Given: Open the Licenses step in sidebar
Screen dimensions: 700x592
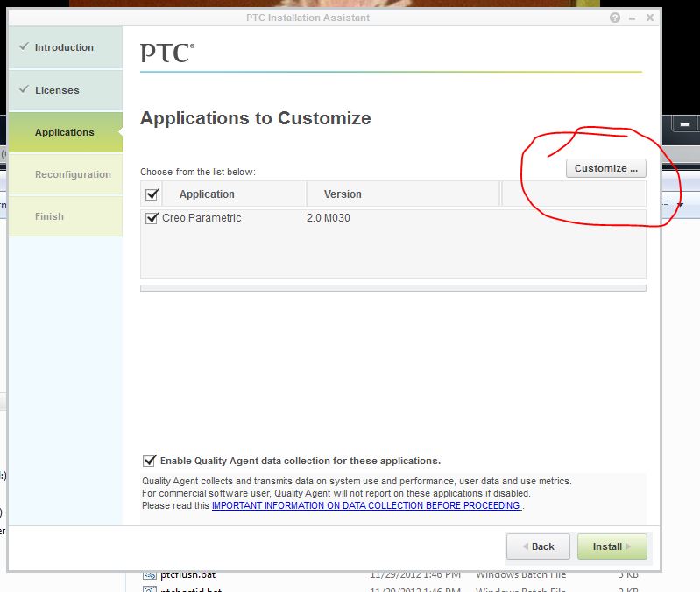Looking at the screenshot, I should tap(65, 90).
